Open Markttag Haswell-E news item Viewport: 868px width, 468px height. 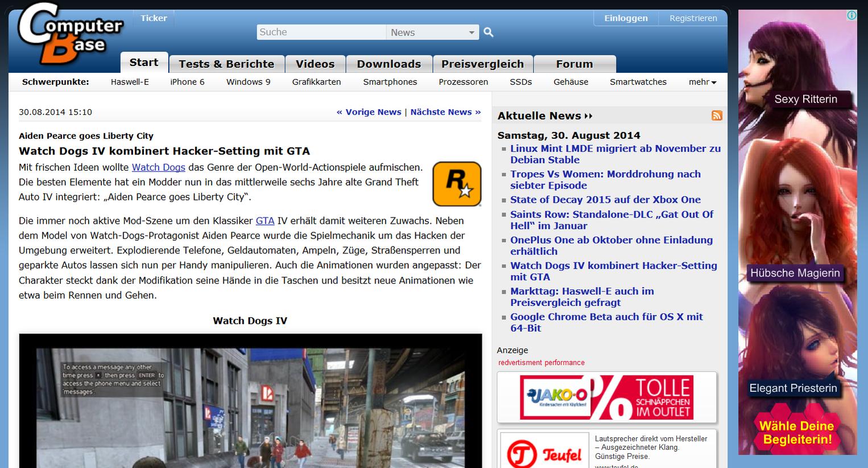[x=582, y=297]
